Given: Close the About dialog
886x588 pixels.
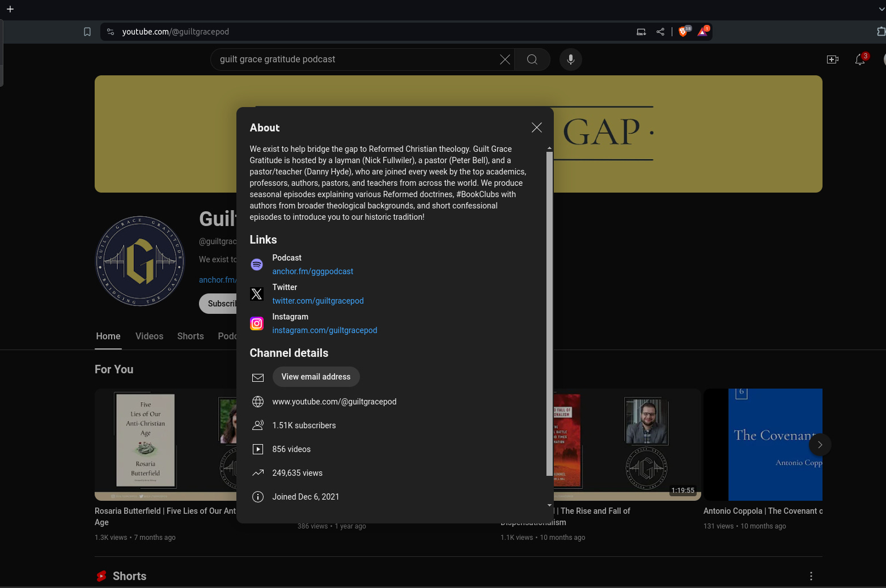Looking at the screenshot, I should click(x=536, y=127).
